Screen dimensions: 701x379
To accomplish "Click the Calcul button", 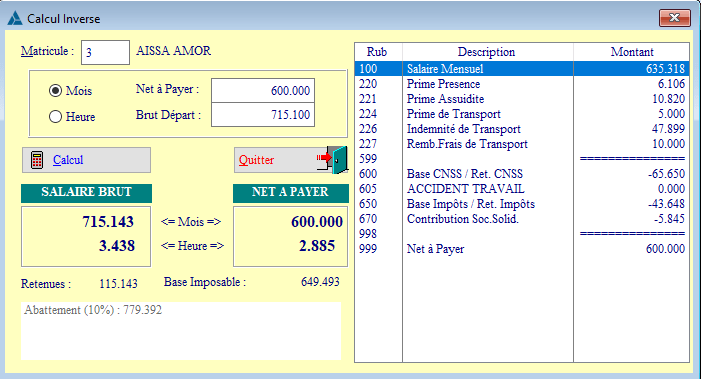I will [x=86, y=160].
